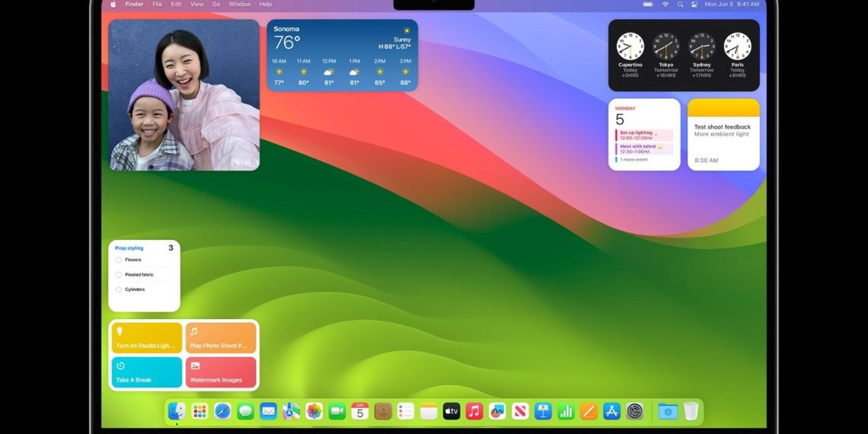
Task: Select the 12 PM hourly forecast
Action: point(329,72)
